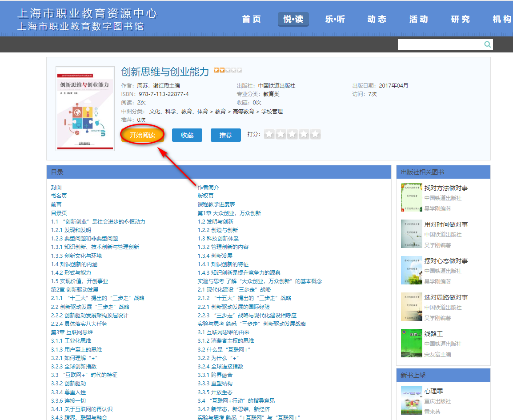Open the 心理罪 book cover thumbnail
Image resolution: width=513 pixels, height=420 pixels.
coord(411,400)
